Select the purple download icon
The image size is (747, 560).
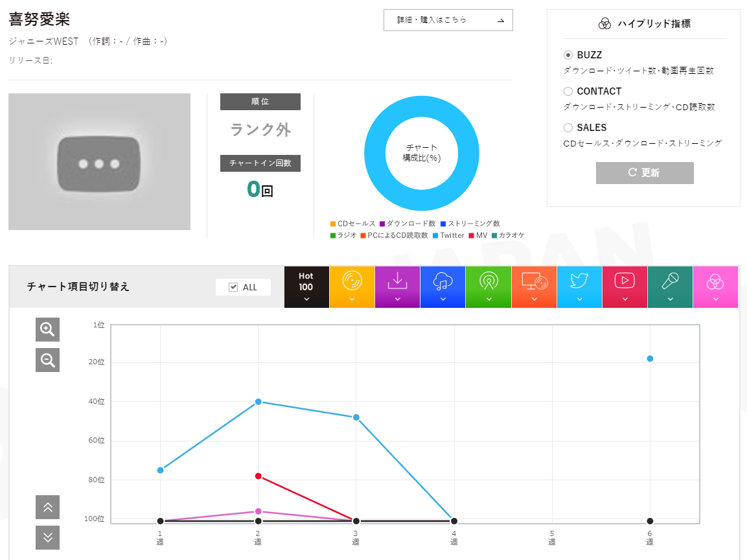click(397, 281)
